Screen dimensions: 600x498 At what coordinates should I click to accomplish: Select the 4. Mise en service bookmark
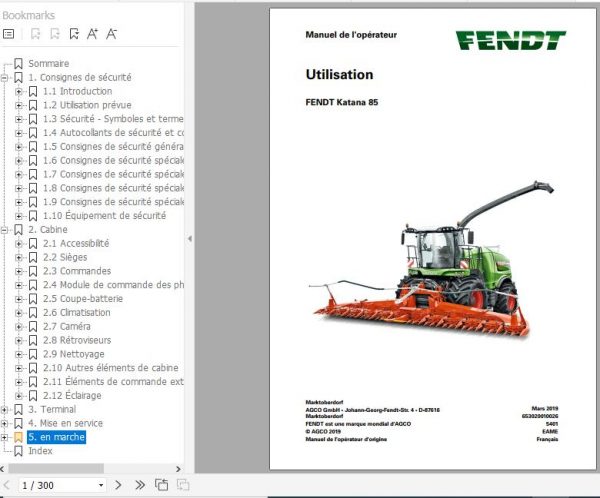coord(65,423)
